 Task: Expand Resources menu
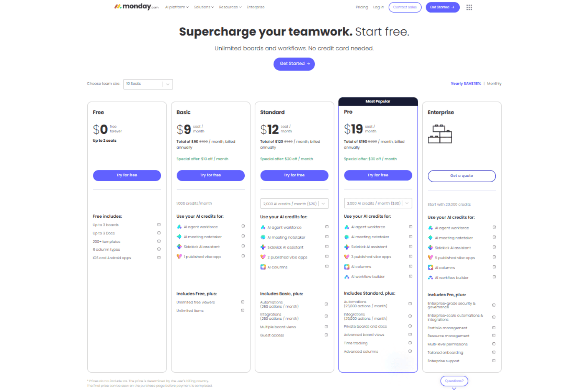pos(230,7)
